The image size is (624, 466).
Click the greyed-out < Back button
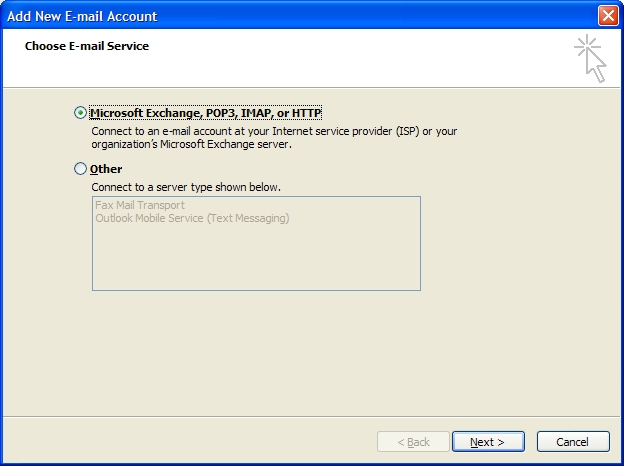click(x=413, y=442)
